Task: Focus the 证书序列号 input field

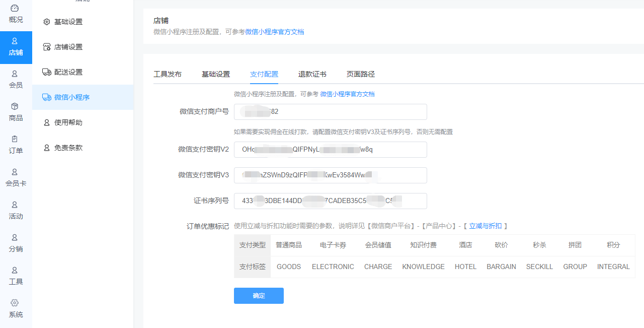Action: (x=331, y=201)
